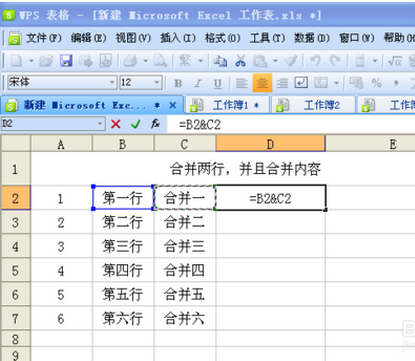
Task: Open the 工具(T) menu
Action: [268, 38]
